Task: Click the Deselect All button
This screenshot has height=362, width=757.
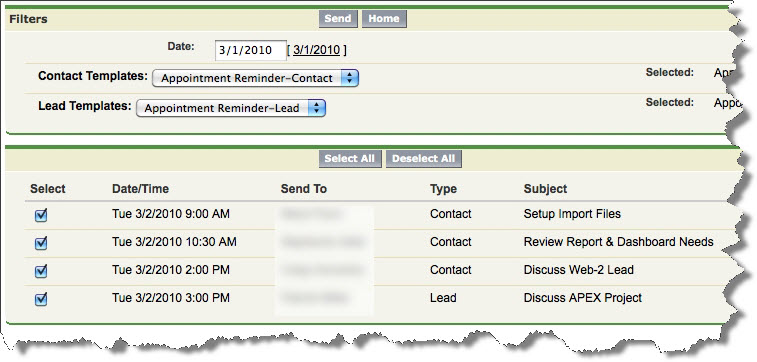Action: point(423,159)
